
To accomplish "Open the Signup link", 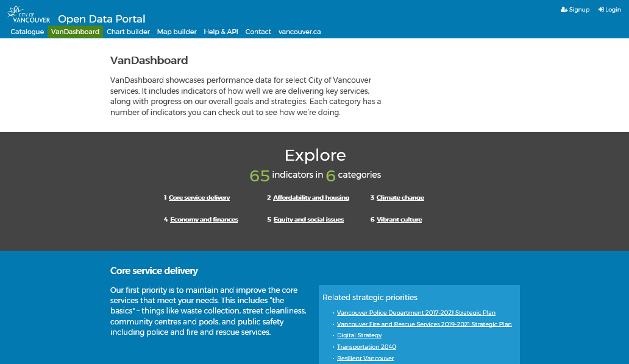I will (575, 10).
